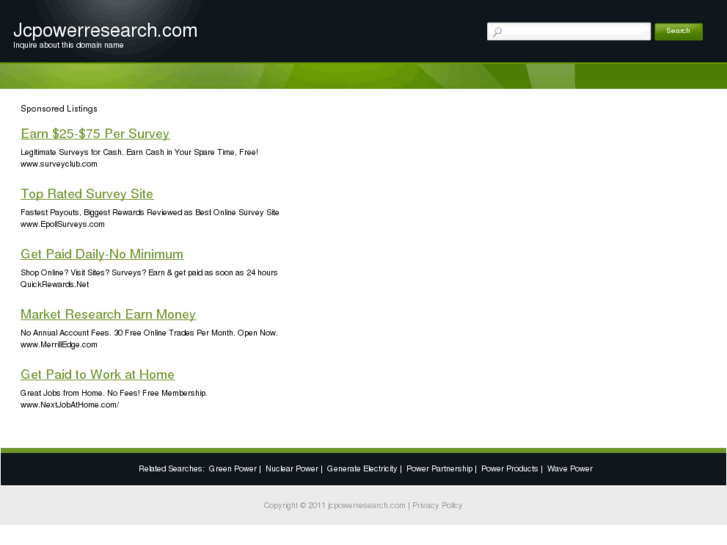Open the Get Paid to Work at Home listing

(97, 374)
